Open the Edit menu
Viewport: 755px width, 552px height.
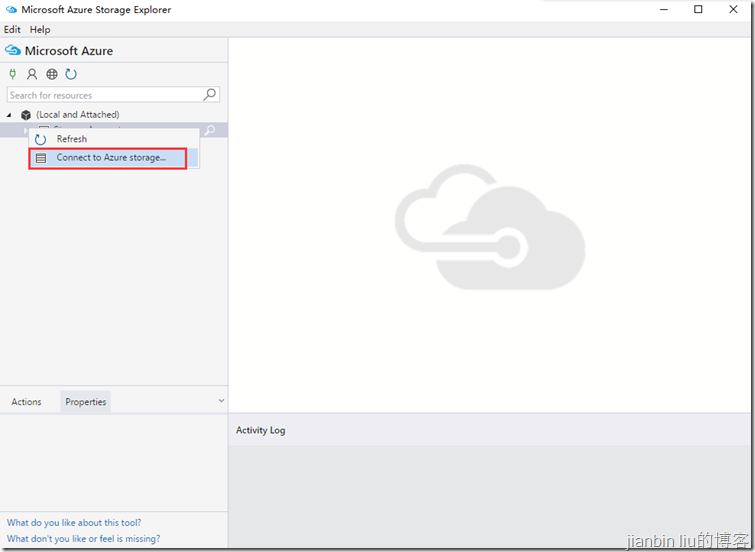tap(12, 29)
